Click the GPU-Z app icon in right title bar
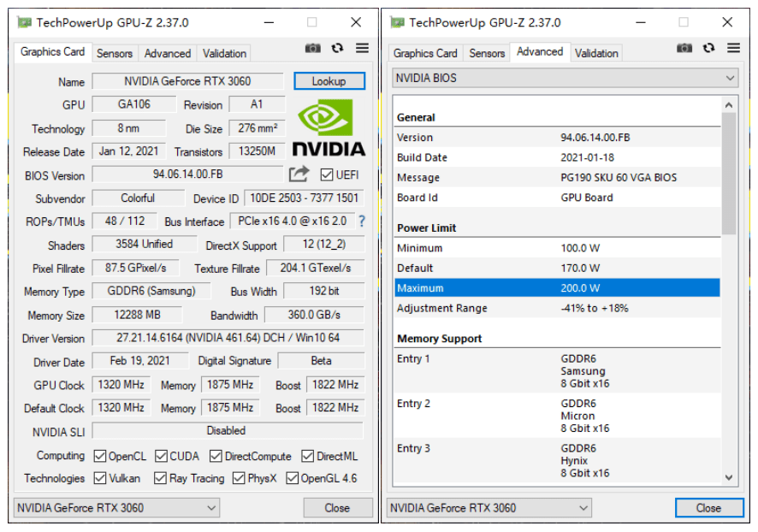The image size is (758, 532). (x=397, y=22)
